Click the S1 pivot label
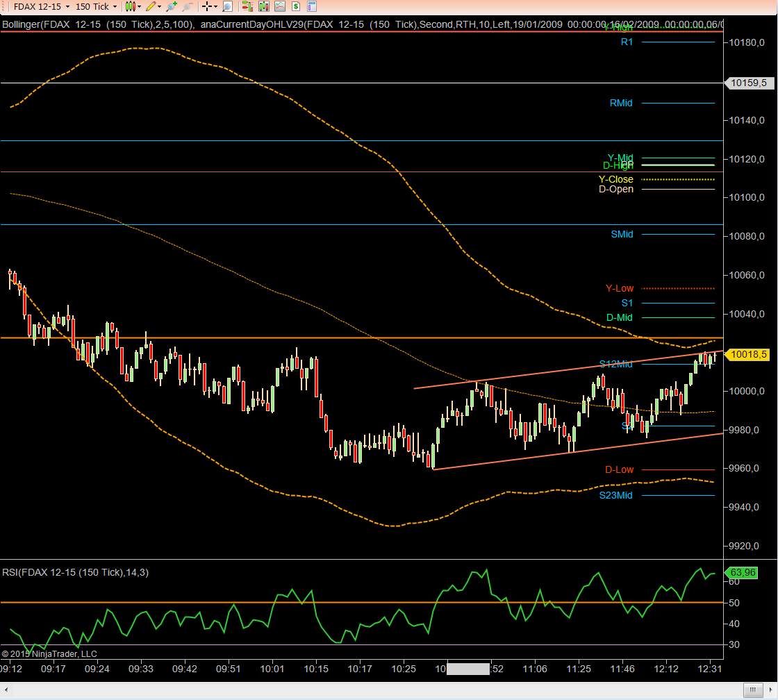This screenshot has height=700, width=778. [x=627, y=303]
